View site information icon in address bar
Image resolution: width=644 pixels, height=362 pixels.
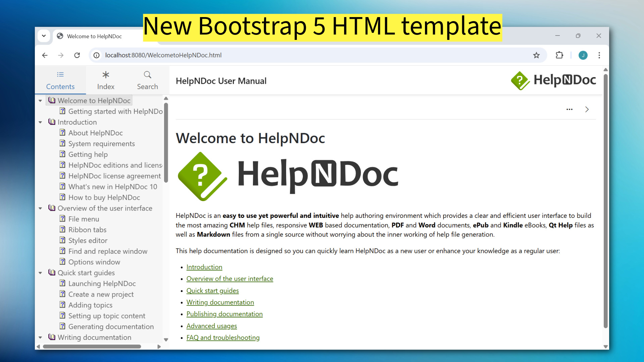[x=97, y=55]
